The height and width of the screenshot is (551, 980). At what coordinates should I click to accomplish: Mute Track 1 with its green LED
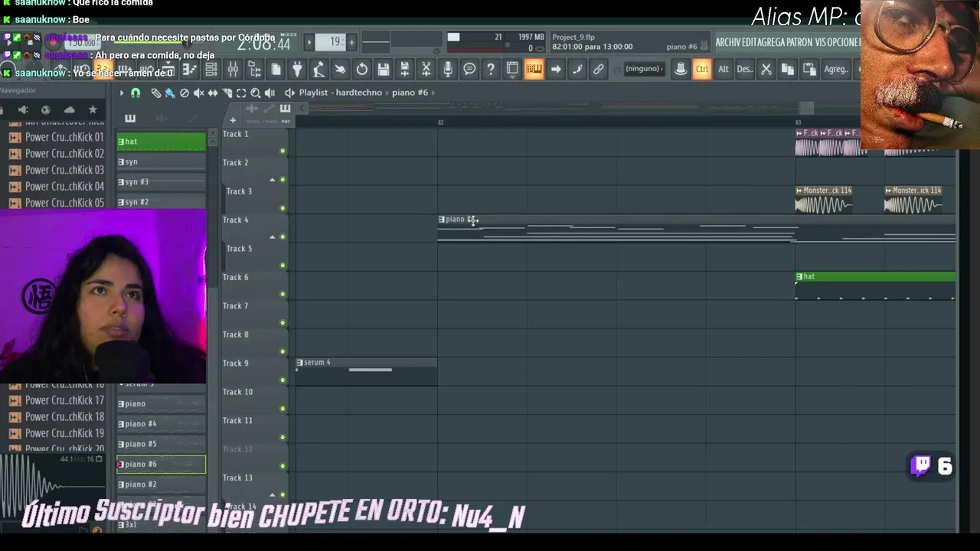(283, 151)
